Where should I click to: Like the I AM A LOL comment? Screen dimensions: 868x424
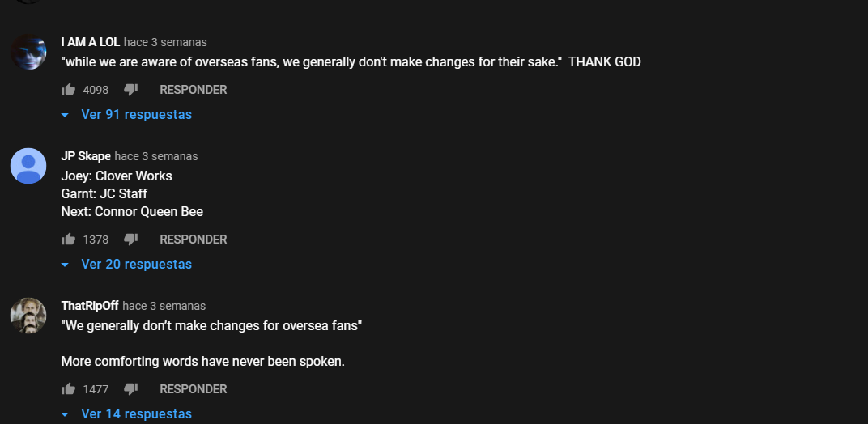69,90
